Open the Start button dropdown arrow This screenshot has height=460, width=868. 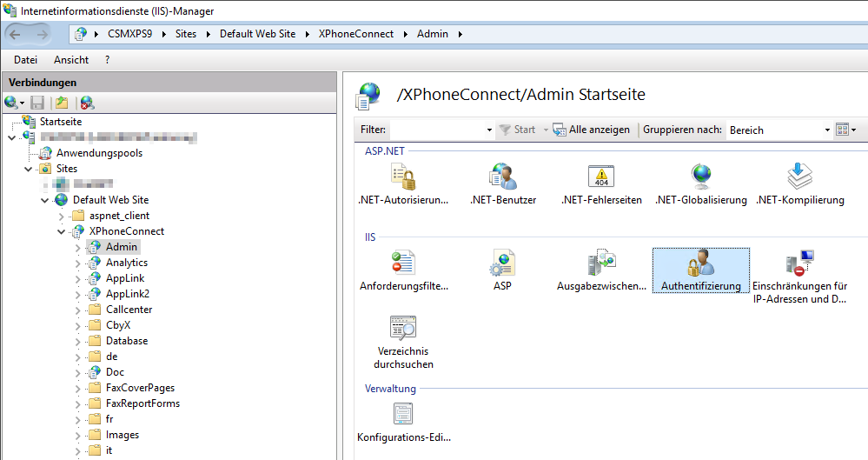[x=546, y=130]
